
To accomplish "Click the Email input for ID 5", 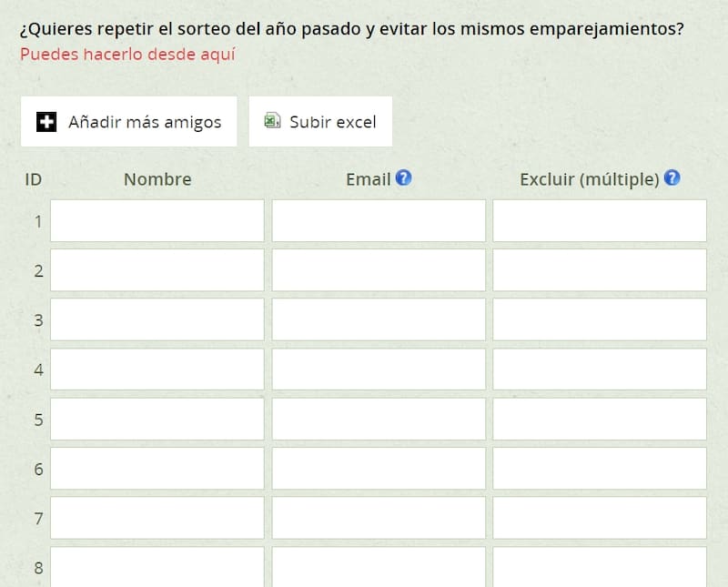I will (379, 419).
